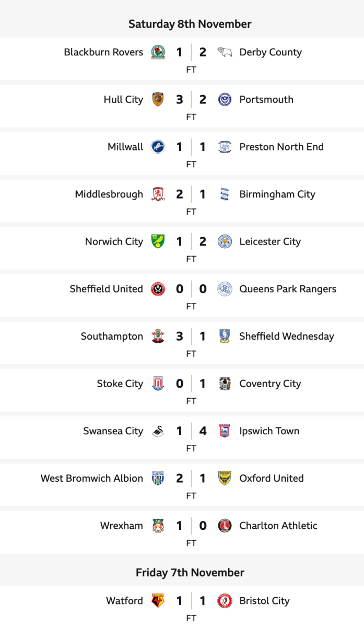Screen dimensions: 364x627
Task: Click the Hull City tiger crest
Action: 158,100
